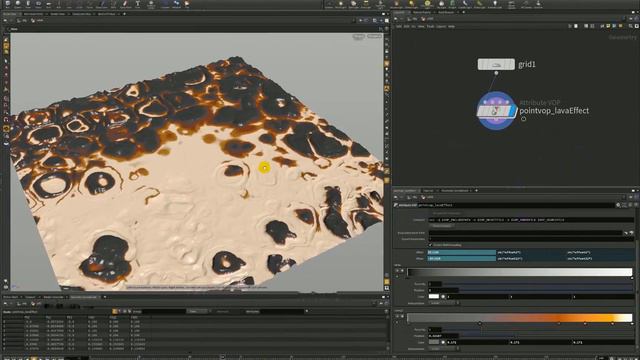Click the node name field pointvop_lavaEffect
The image size is (640, 360).
(x=516, y=205)
